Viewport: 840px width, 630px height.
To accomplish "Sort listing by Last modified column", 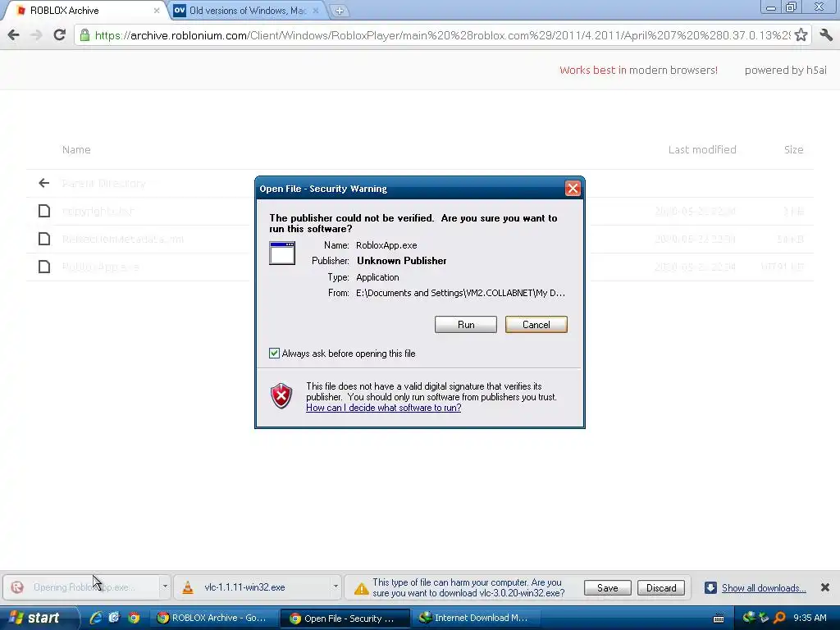I will tap(702, 149).
